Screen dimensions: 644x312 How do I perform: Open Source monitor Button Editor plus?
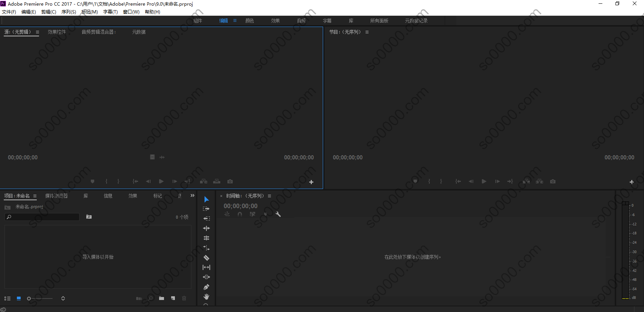coord(311,182)
